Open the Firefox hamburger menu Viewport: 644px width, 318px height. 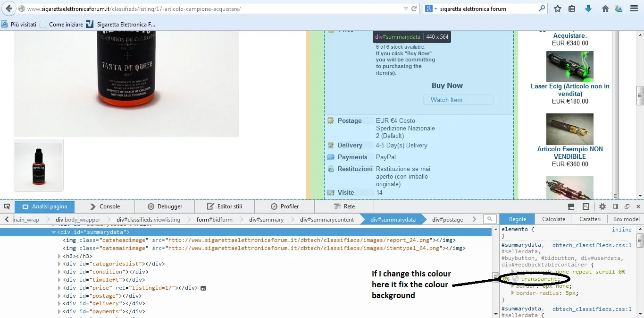[x=634, y=9]
